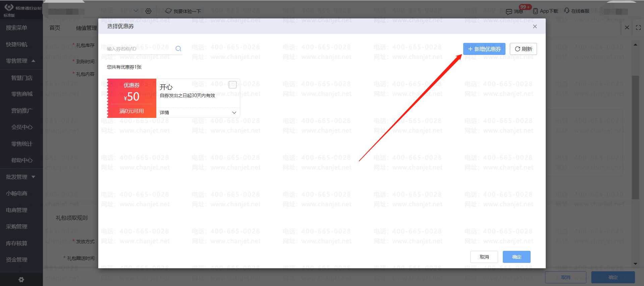Go to 资金管理 menu
644x286 pixels.
[x=16, y=260]
